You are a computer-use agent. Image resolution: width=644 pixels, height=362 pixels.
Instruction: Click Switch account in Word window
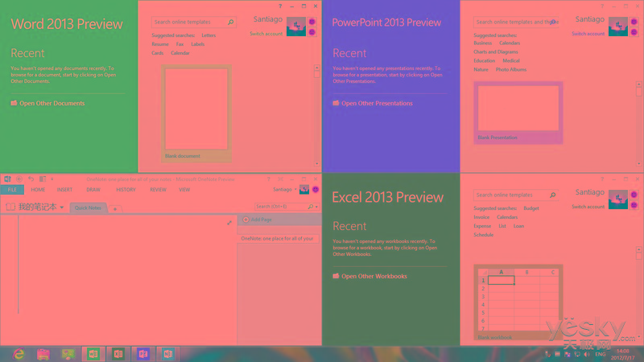pyautogui.click(x=266, y=34)
